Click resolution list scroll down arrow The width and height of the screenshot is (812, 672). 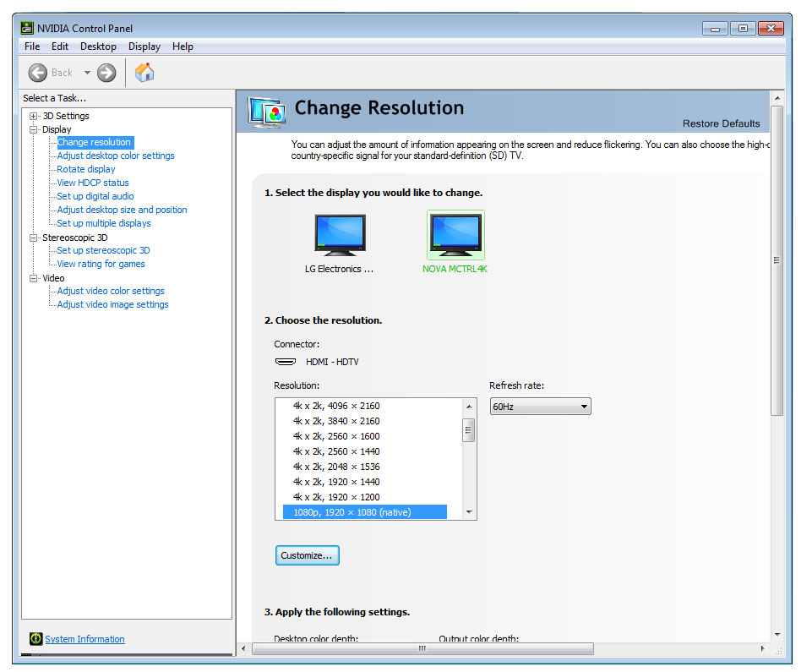(x=468, y=511)
